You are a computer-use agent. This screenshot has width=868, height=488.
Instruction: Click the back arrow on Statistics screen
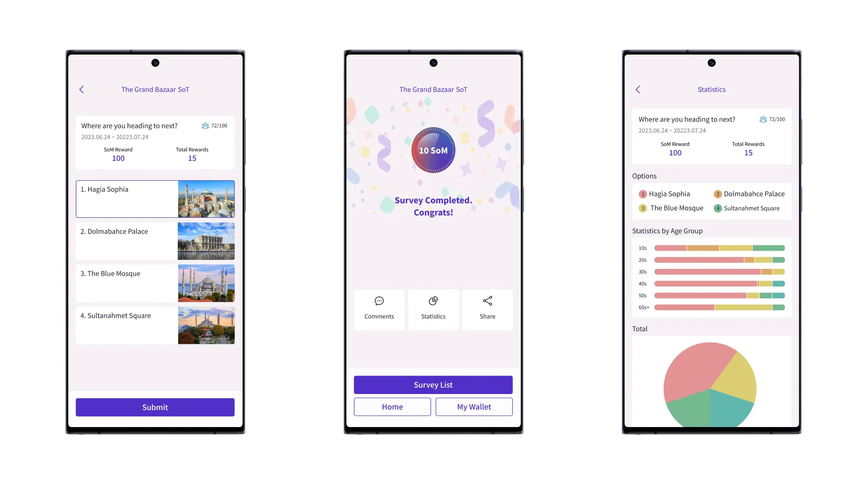click(x=638, y=89)
